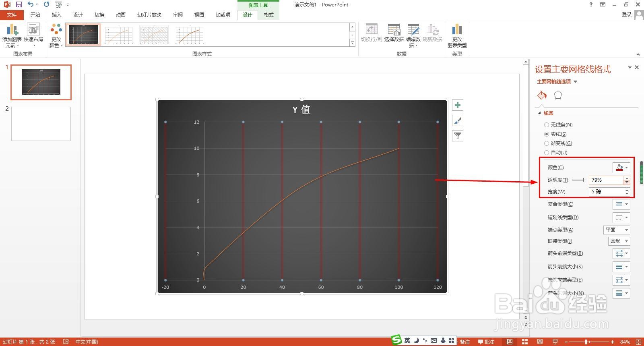Select Effects pentagon icon in pane

point(558,95)
